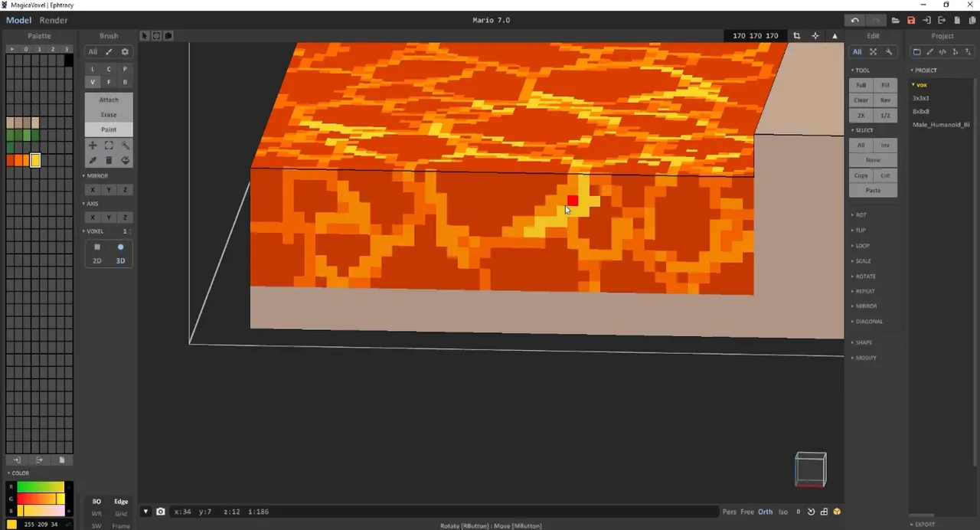The width and height of the screenshot is (980, 530).
Task: Select the bucket replace-color tool
Action: 125,161
